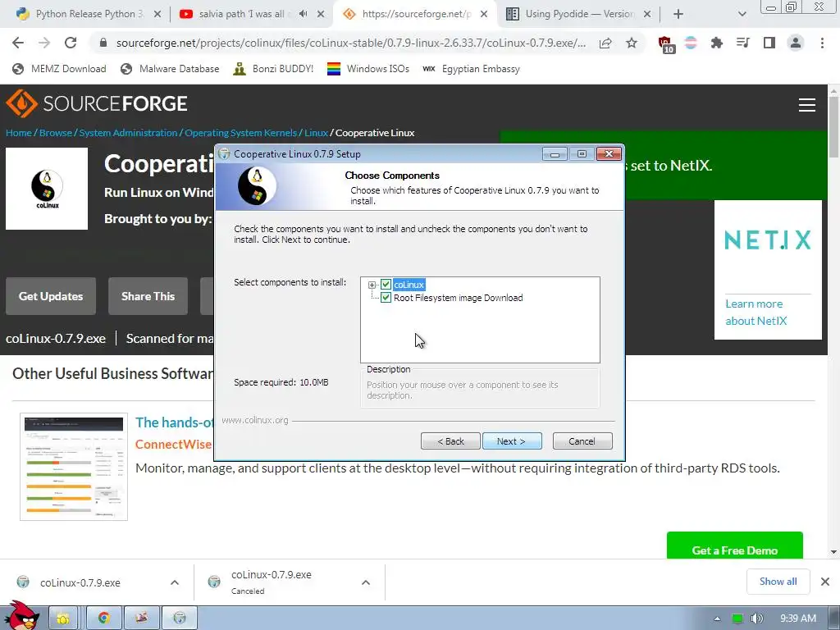Open media control playlist icon
The image size is (840, 630).
pos(743,43)
